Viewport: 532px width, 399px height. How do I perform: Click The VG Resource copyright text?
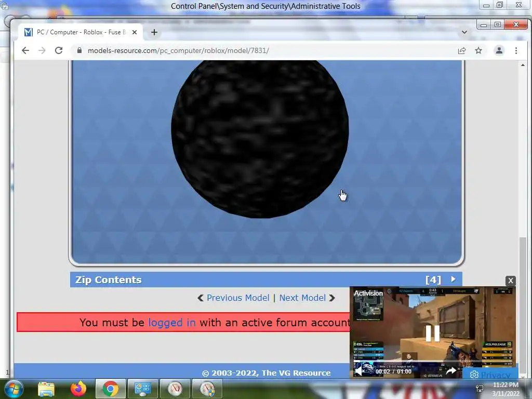267,373
